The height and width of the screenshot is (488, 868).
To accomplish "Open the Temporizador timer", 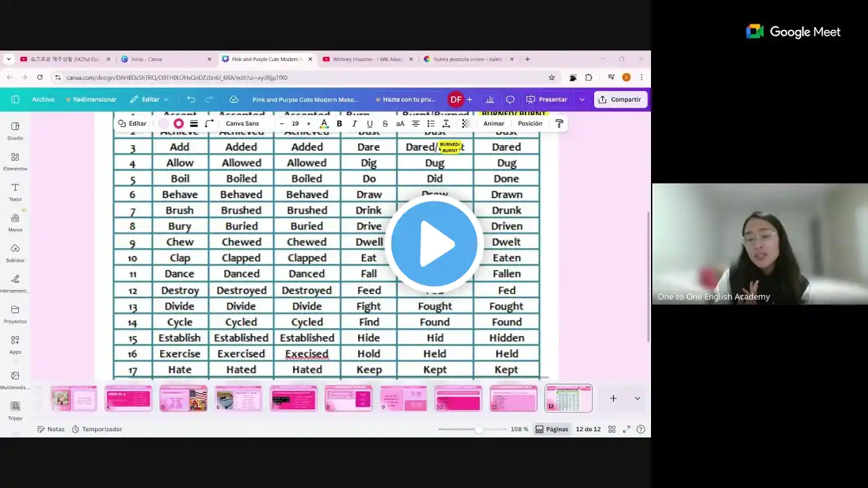I will pyautogui.click(x=97, y=429).
